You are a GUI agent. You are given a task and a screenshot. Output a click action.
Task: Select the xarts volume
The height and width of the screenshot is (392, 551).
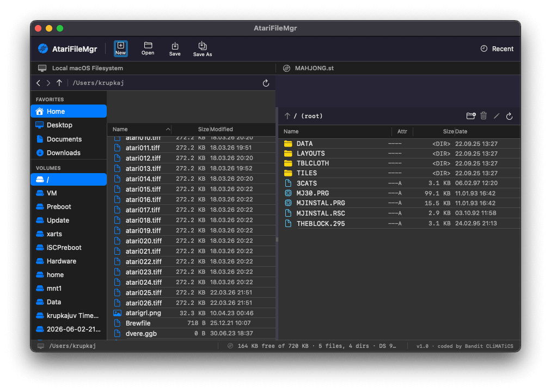(69, 234)
